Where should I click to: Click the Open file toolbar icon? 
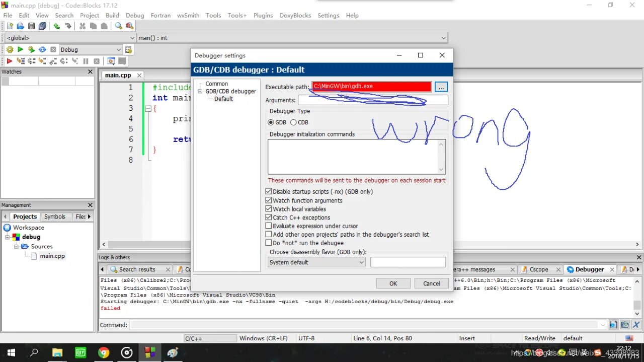[21, 26]
